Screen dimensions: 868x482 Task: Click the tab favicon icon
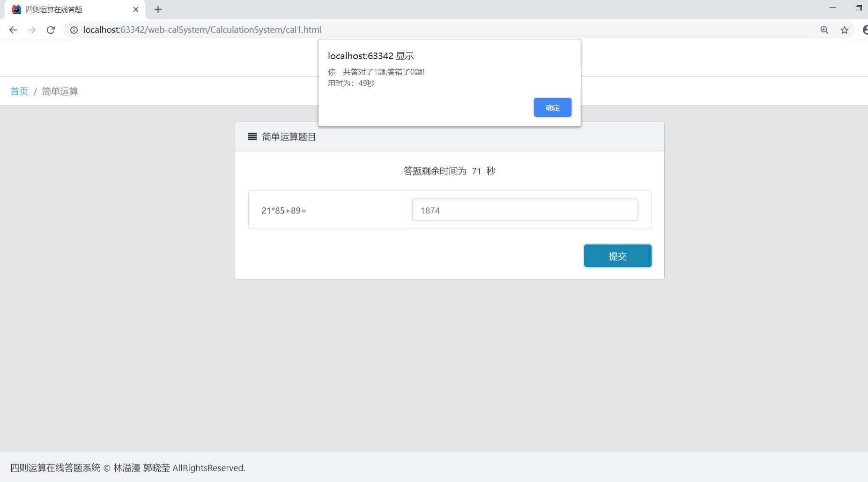point(16,9)
